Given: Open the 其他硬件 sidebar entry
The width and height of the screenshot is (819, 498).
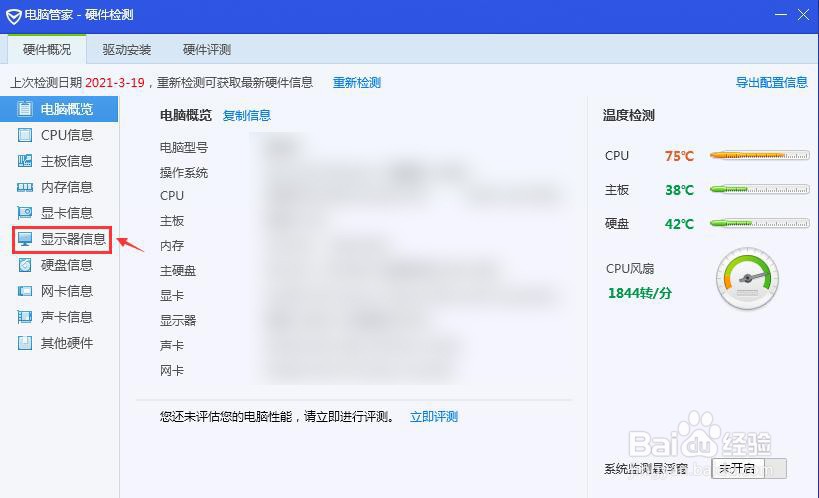Looking at the screenshot, I should click(x=59, y=343).
